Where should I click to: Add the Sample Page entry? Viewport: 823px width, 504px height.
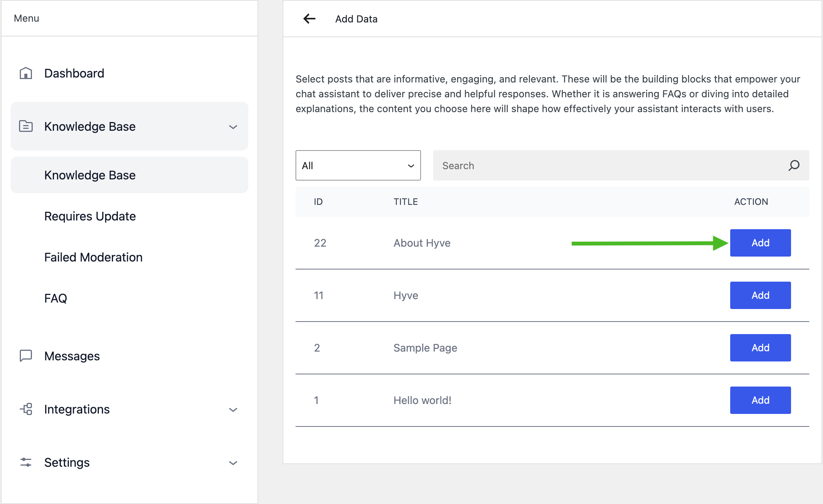tap(760, 348)
